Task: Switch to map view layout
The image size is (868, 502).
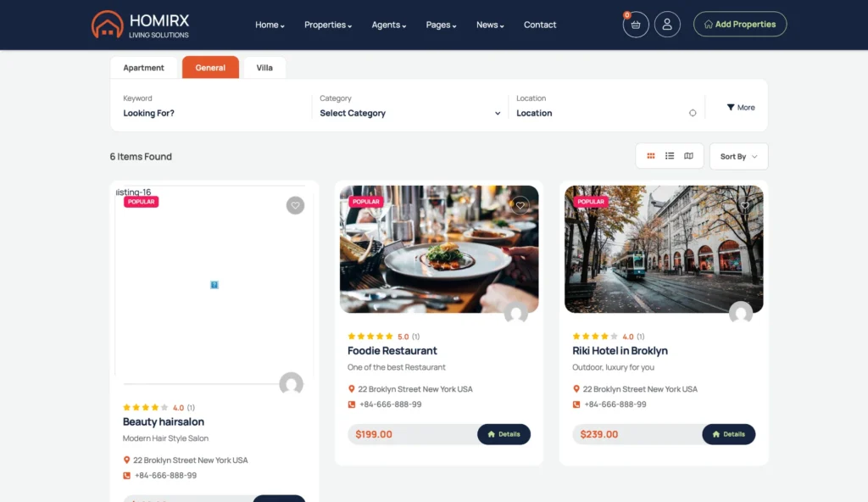Action: tap(688, 156)
